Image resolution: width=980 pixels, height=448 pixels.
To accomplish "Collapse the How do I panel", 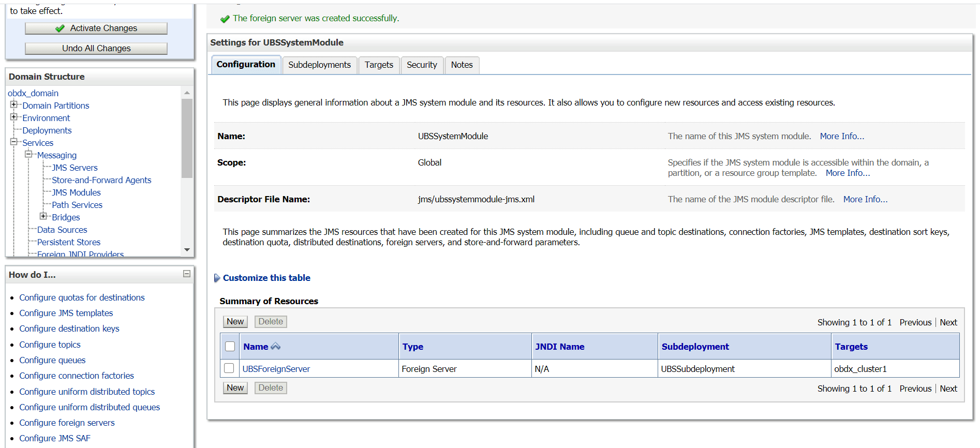I will tap(187, 274).
